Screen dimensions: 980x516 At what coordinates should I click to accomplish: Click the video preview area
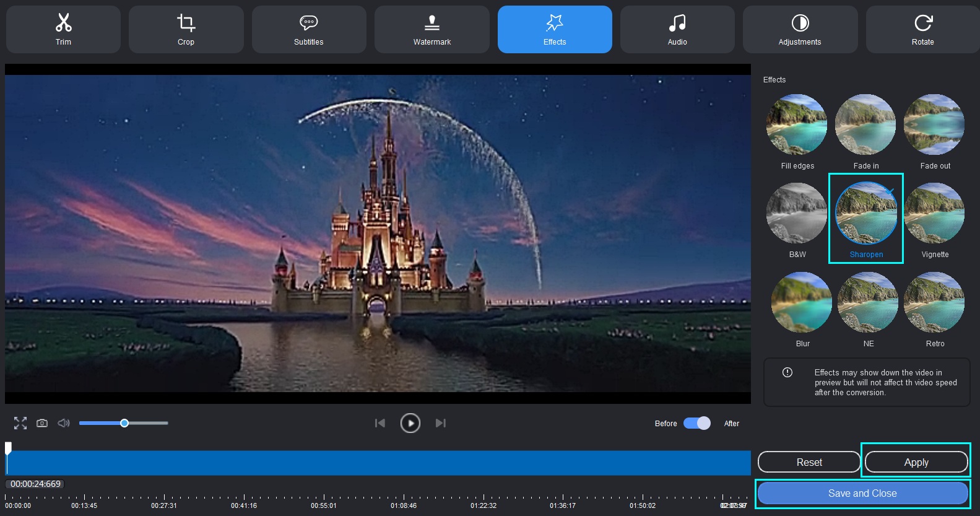[378, 234]
